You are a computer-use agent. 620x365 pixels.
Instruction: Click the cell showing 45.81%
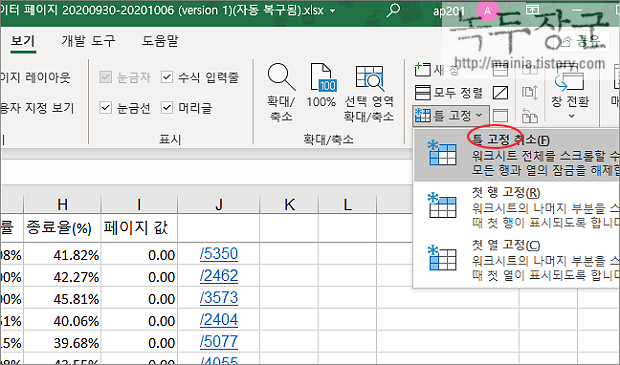click(x=62, y=298)
